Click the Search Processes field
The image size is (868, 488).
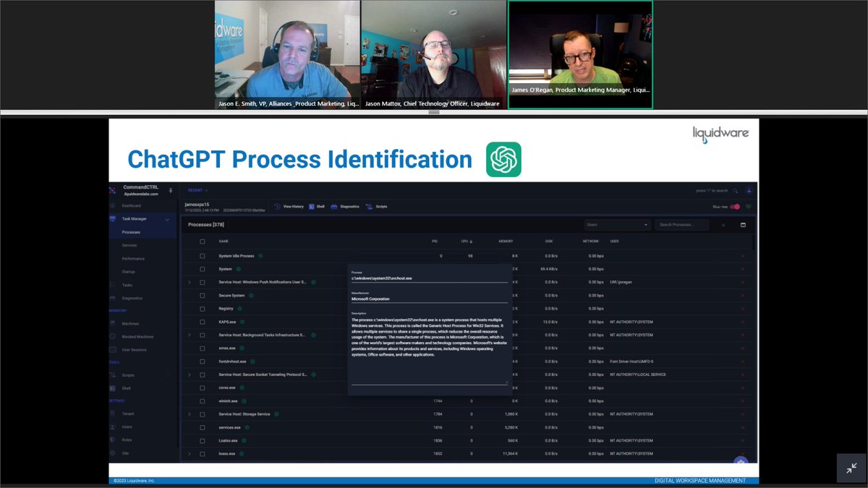coord(682,225)
